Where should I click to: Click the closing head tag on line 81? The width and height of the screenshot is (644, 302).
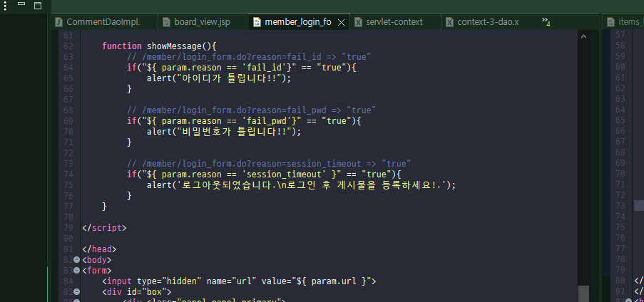click(99, 249)
